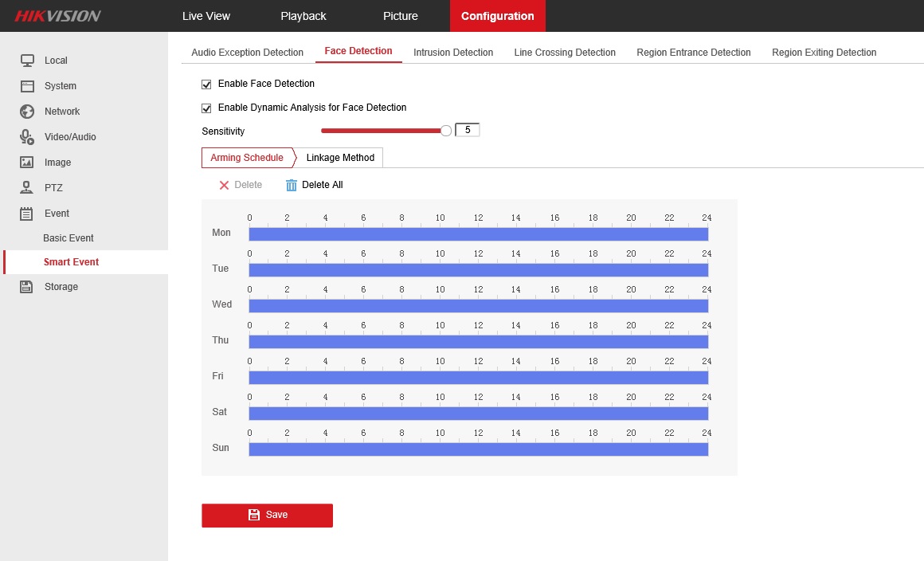Screen dimensions: 924x561
Task: Click the Monday schedule timeline bar
Action: 478,234
